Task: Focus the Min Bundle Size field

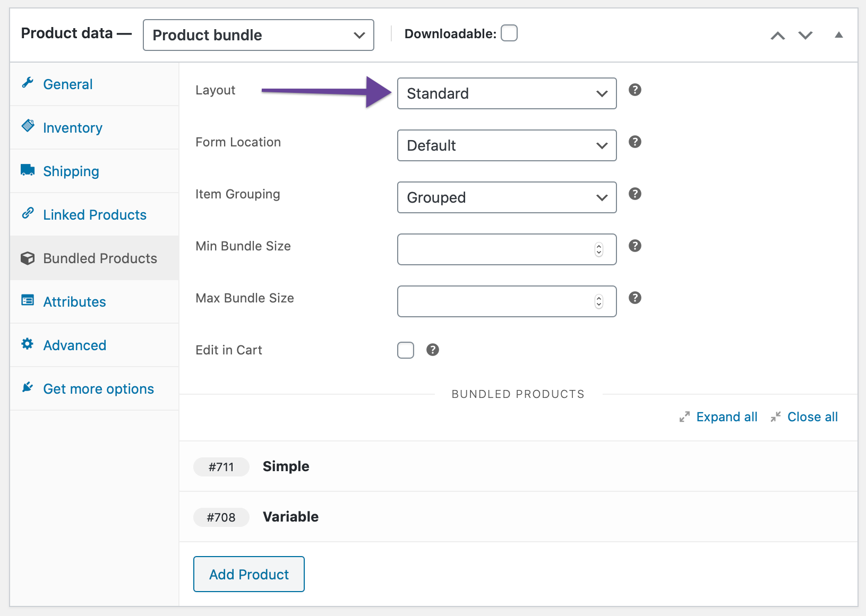Action: click(x=507, y=249)
